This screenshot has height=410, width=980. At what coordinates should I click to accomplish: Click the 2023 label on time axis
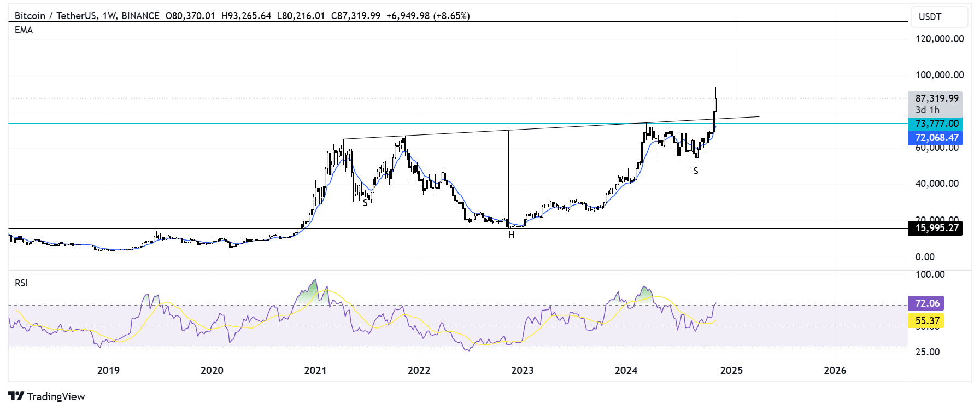[x=523, y=371]
